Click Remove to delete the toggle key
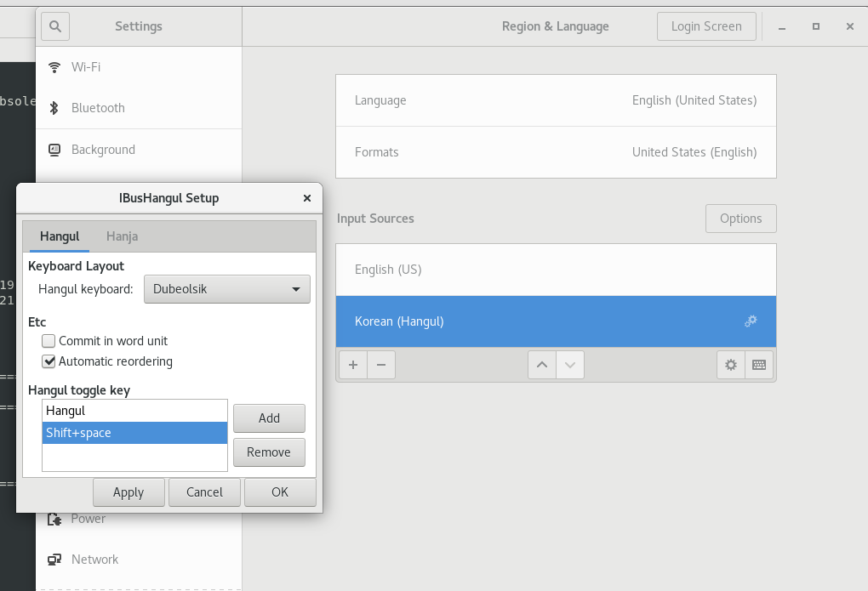 coord(269,452)
